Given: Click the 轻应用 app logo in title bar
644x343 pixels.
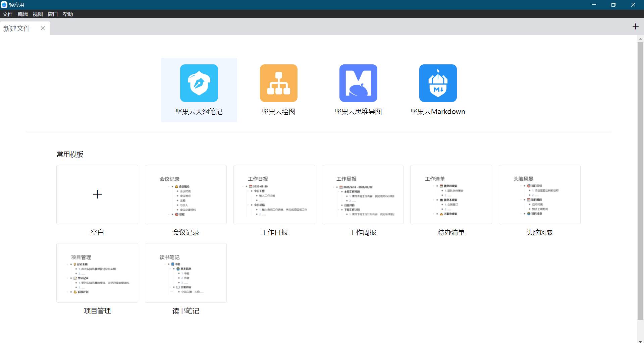Looking at the screenshot, I should pyautogui.click(x=4, y=5).
